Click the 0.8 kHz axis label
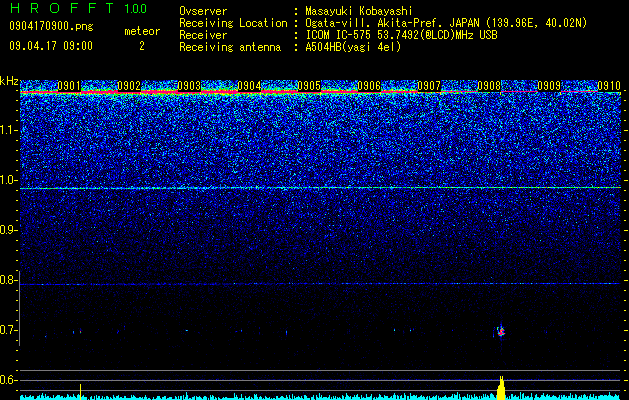The image size is (629, 400). (10, 280)
